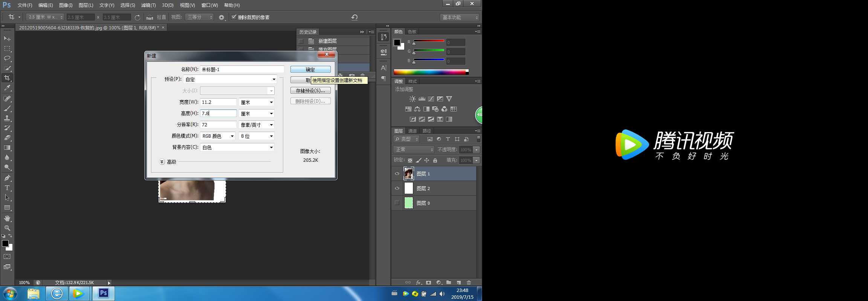868x301 pixels.
Task: Open 图像(I) menu
Action: (66, 5)
